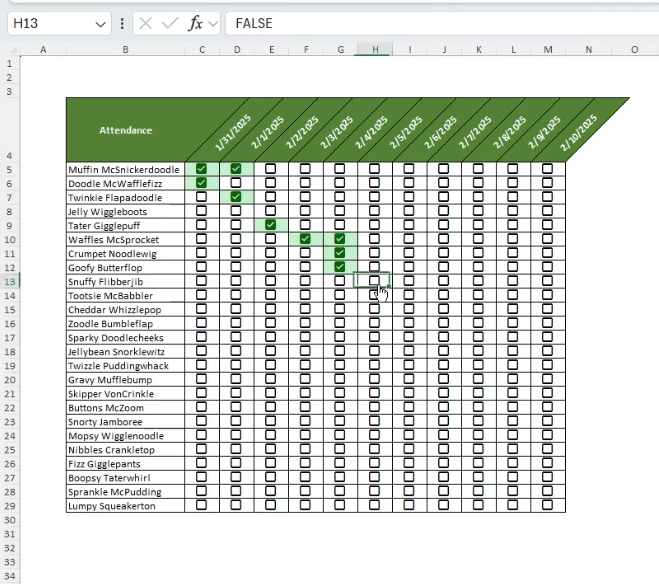Select the Tootsie McBabbler name cell

(125, 295)
